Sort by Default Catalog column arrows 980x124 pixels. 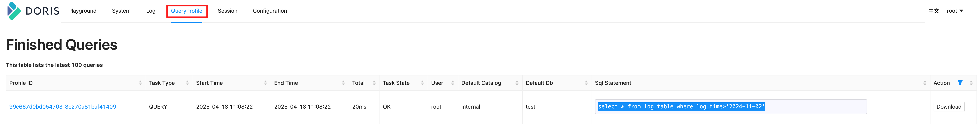coord(517,83)
